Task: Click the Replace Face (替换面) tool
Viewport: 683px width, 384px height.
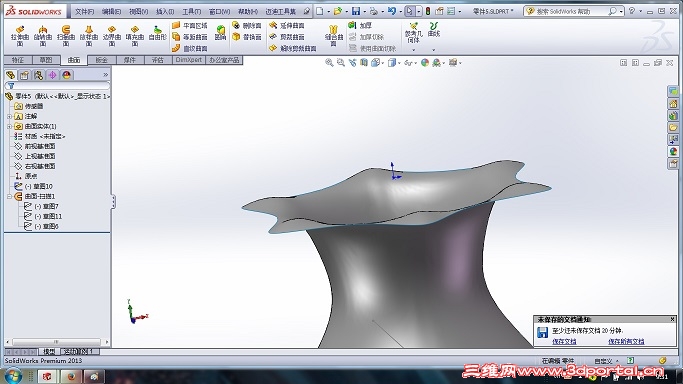Action: point(247,37)
